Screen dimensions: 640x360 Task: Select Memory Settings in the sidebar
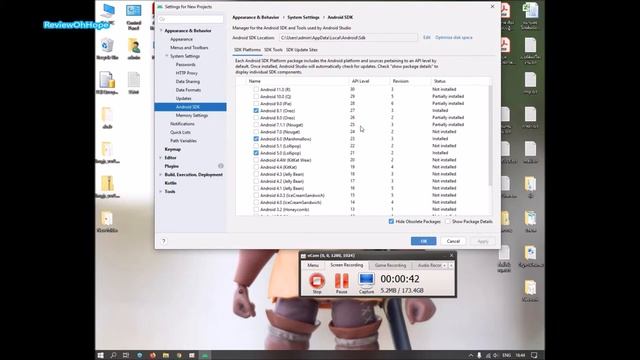pyautogui.click(x=191, y=116)
